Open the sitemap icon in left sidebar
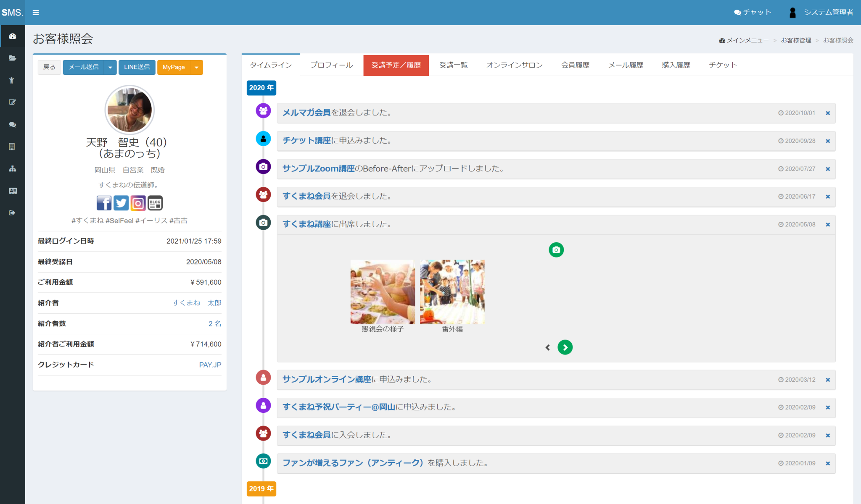Image resolution: width=861 pixels, height=504 pixels. click(12, 169)
